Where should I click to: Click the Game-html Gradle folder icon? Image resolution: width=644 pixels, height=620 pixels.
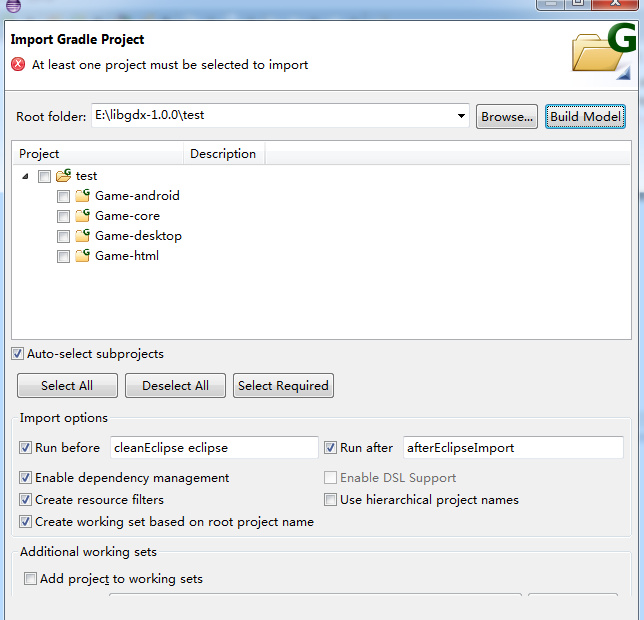(83, 256)
